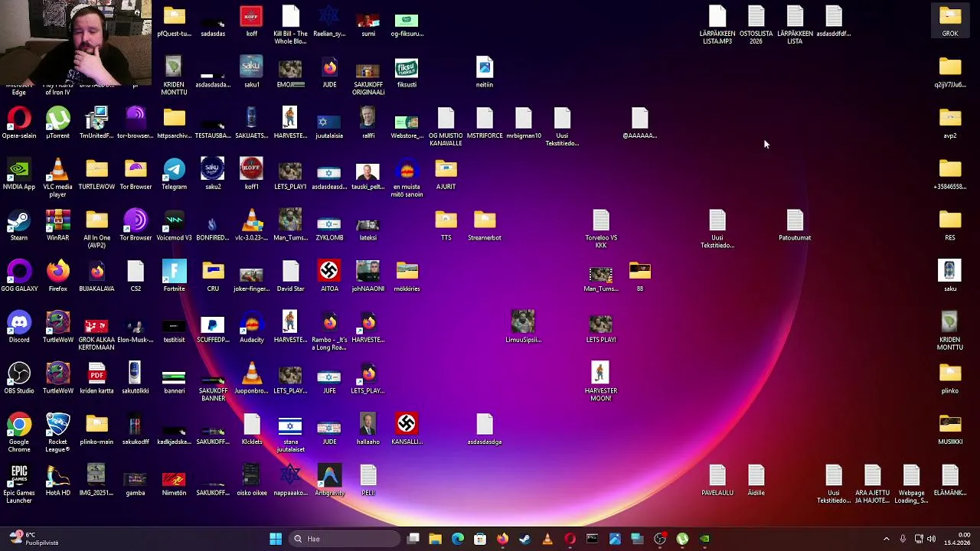Click the Google Chrome desktop icon
This screenshot has height=551, width=980.
(x=19, y=432)
